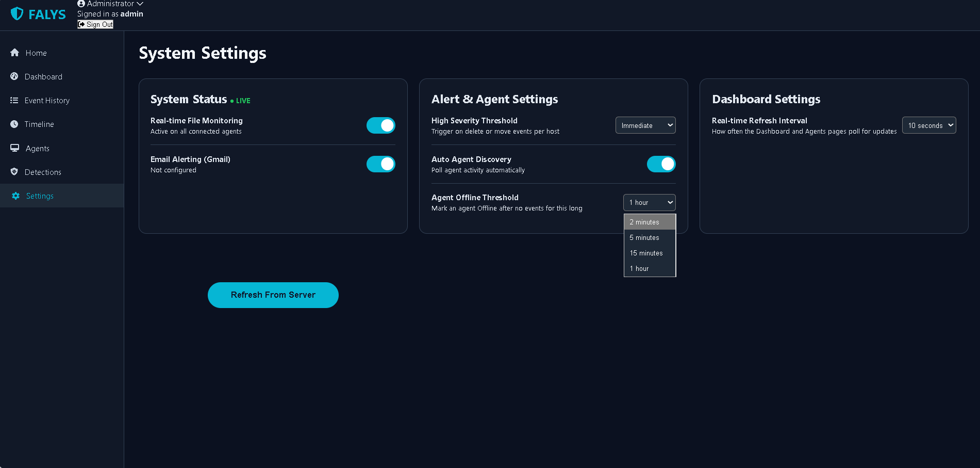The height and width of the screenshot is (468, 980).
Task: Click the Event History list icon
Action: pos(14,100)
